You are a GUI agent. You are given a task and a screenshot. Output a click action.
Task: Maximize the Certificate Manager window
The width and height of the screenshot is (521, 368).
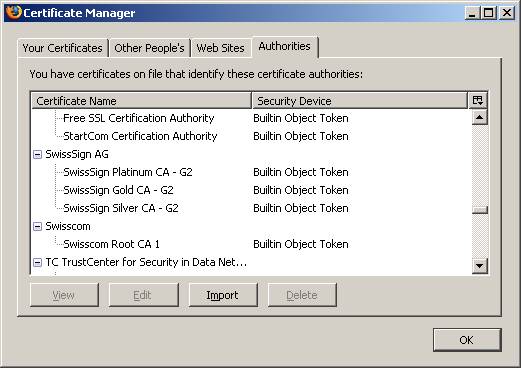point(489,13)
